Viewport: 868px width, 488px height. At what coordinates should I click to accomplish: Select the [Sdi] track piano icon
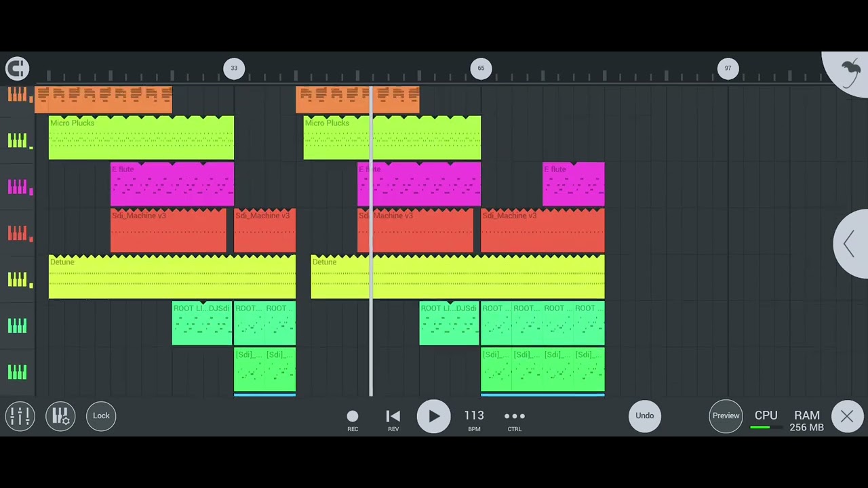[18, 371]
